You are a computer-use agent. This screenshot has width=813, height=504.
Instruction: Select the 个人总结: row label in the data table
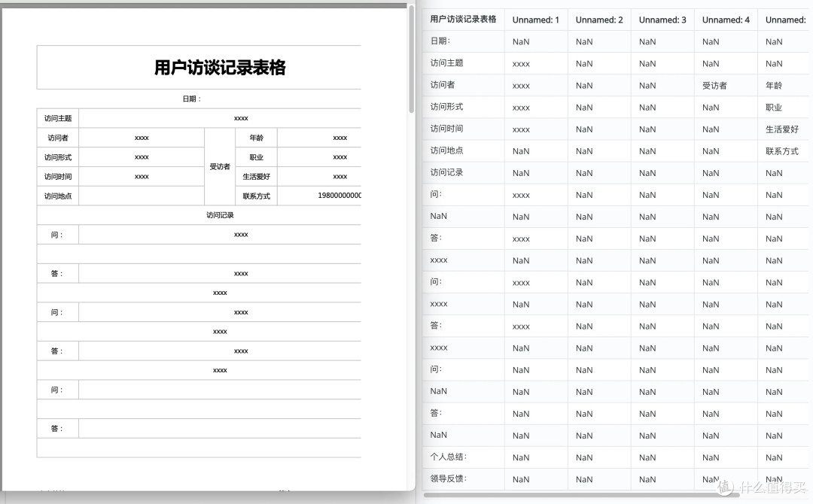[x=449, y=457]
